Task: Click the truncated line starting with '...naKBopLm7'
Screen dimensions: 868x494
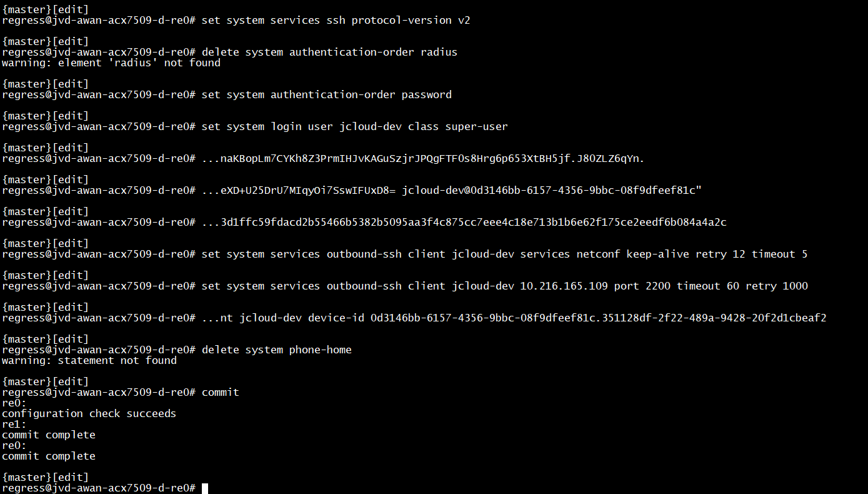Action: [x=423, y=158]
